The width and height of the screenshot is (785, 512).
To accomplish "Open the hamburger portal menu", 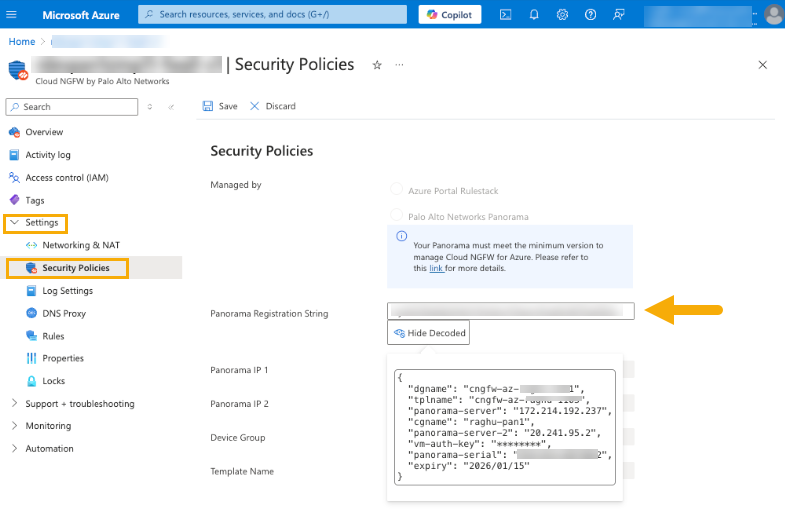I will 15,14.
